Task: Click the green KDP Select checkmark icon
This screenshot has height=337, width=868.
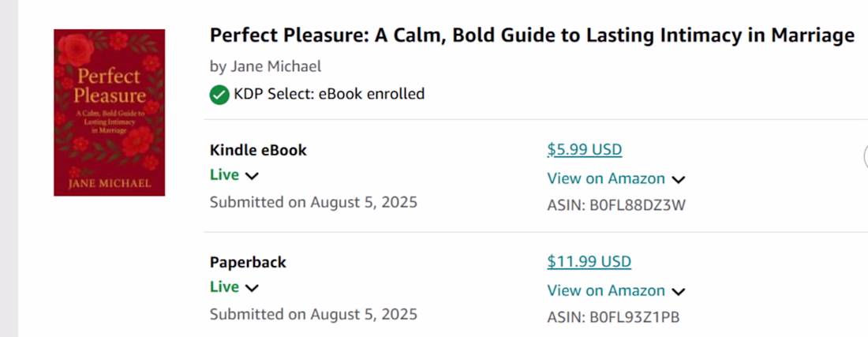Action: [219, 95]
